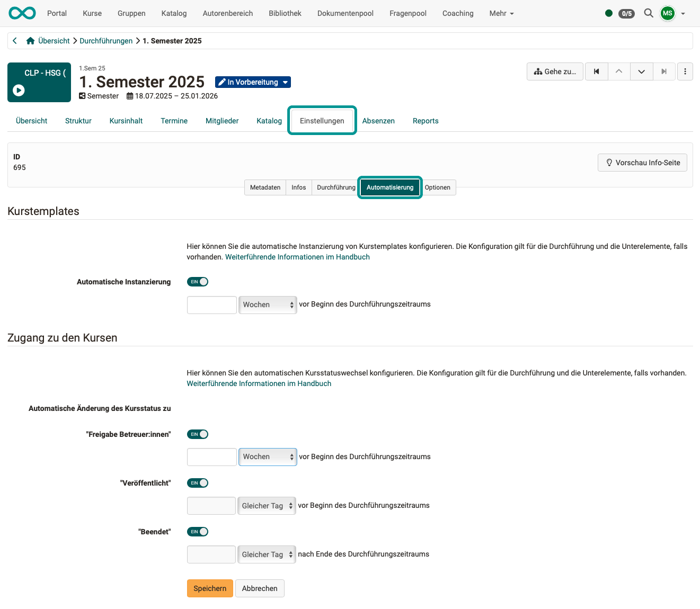
Task: Click the Speichern button
Action: coord(209,588)
